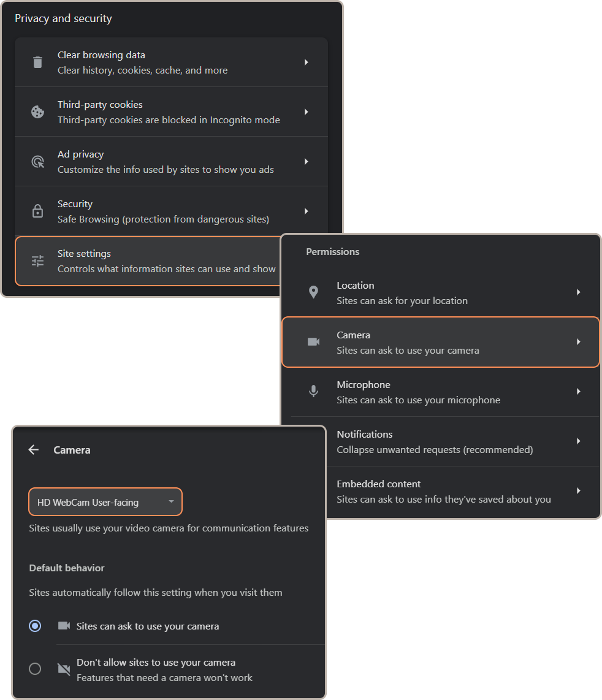
Task: Expand the Notifications permission arrow
Action: [x=578, y=441]
